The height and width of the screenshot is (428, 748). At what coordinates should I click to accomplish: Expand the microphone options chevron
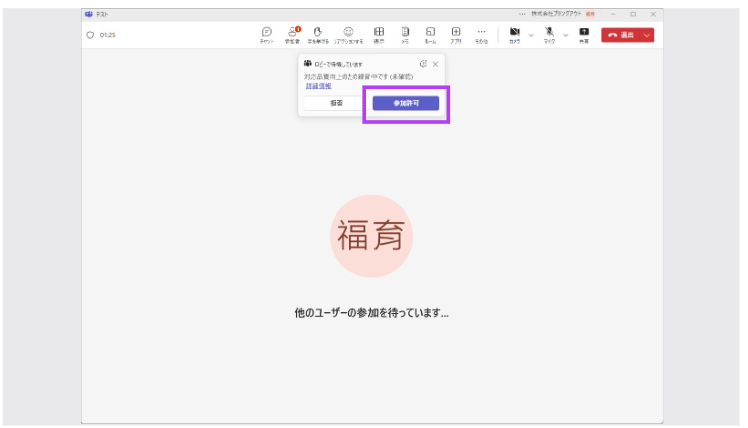(x=566, y=35)
